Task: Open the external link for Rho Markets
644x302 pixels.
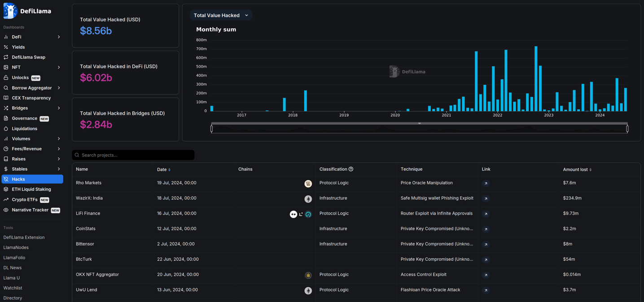Action: (x=486, y=183)
